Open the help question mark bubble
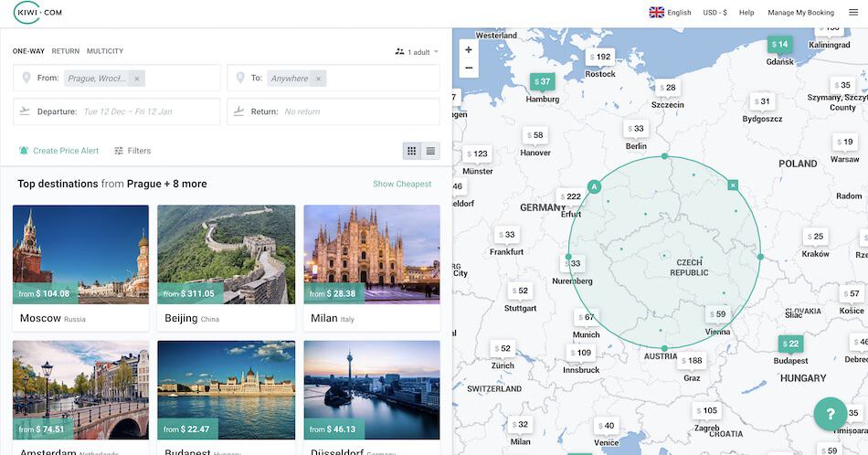Viewport: 868px width, 455px height. tap(831, 414)
